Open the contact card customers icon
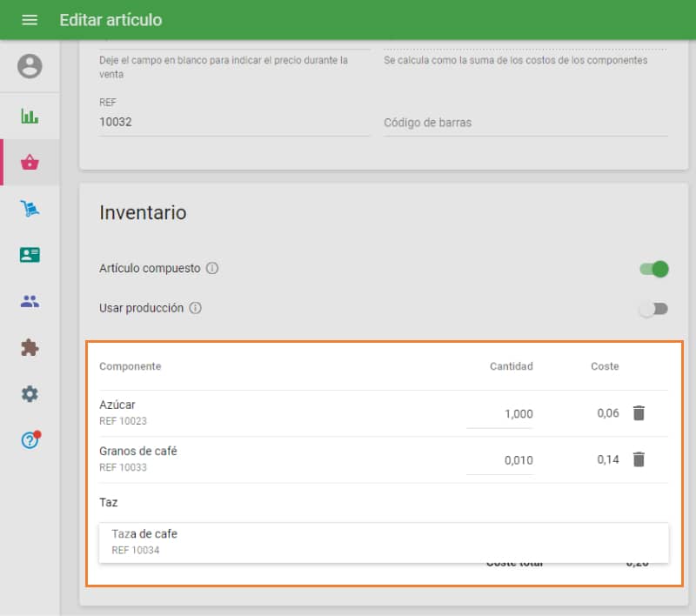This screenshot has height=616, width=696. tap(29, 254)
